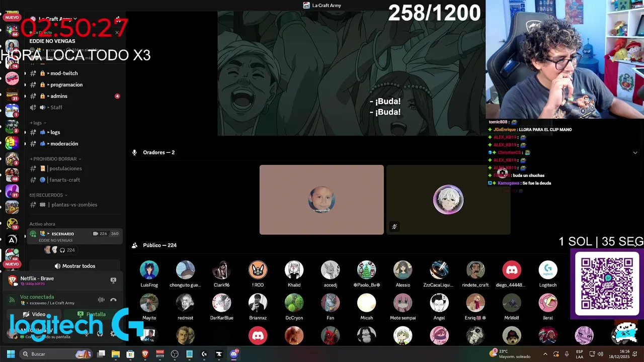This screenshot has height=362, width=644.
Task: Collapse the logs category
Action: tap(38, 123)
